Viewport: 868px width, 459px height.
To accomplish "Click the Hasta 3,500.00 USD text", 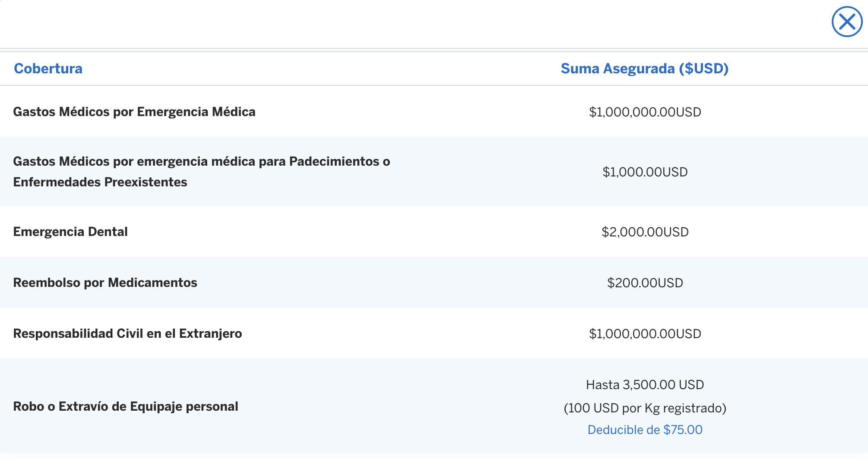I will pyautogui.click(x=645, y=385).
